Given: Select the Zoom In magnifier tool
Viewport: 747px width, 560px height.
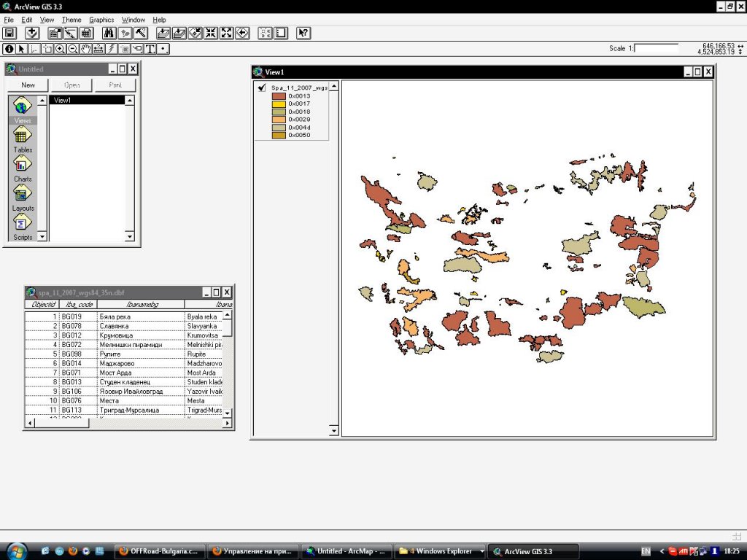Looking at the screenshot, I should coord(60,49).
